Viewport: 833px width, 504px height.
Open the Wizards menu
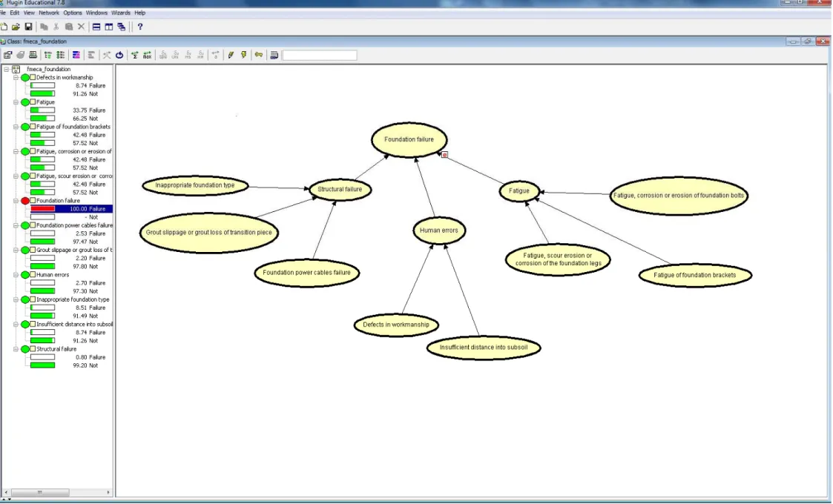121,13
